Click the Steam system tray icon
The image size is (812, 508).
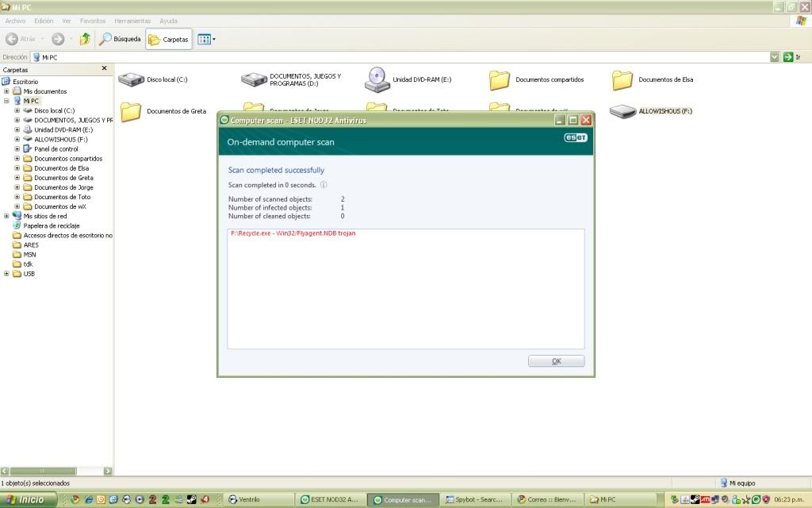coord(695,500)
